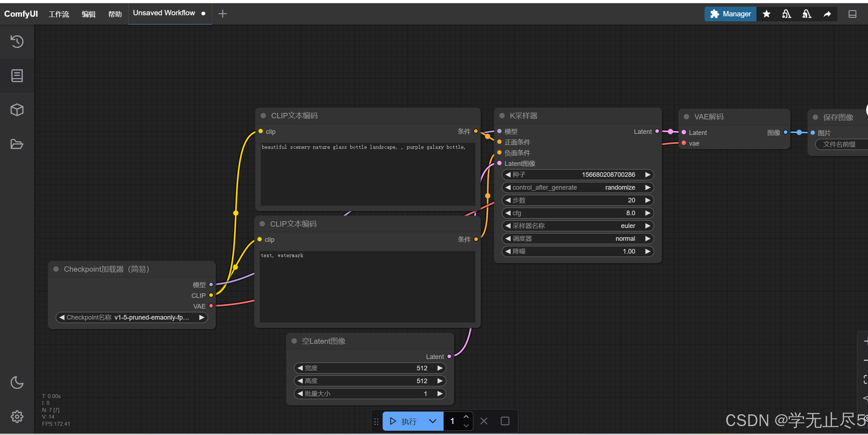Open the 工作流 menu
The height and width of the screenshot is (435, 868).
59,14
